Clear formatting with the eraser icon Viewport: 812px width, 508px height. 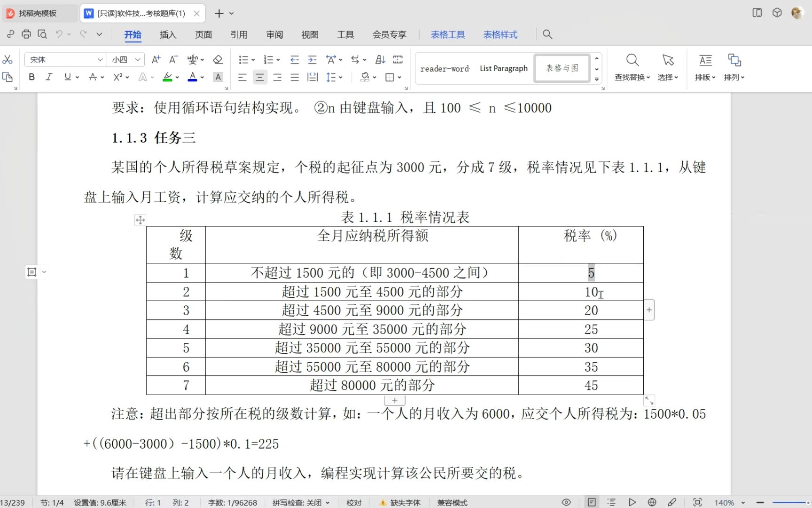coord(218,59)
